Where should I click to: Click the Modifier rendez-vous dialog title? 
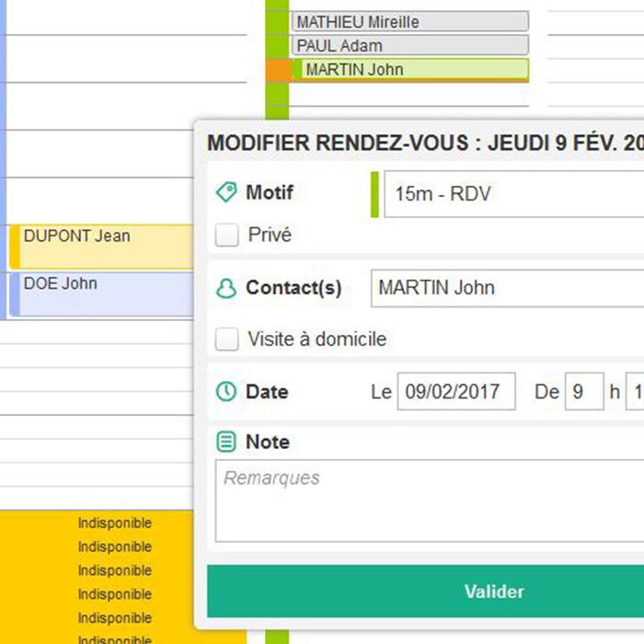point(425,143)
